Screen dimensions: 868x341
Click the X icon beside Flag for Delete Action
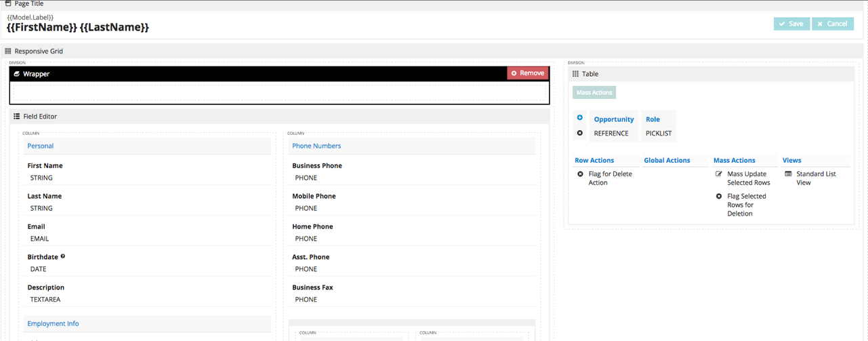tap(580, 174)
